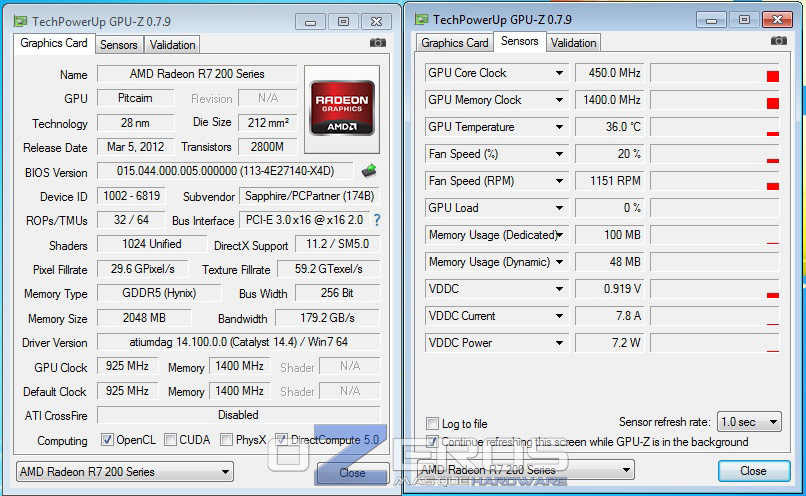Click the Radeon Graphics AMD logo
The height and width of the screenshot is (496, 806).
point(342,108)
